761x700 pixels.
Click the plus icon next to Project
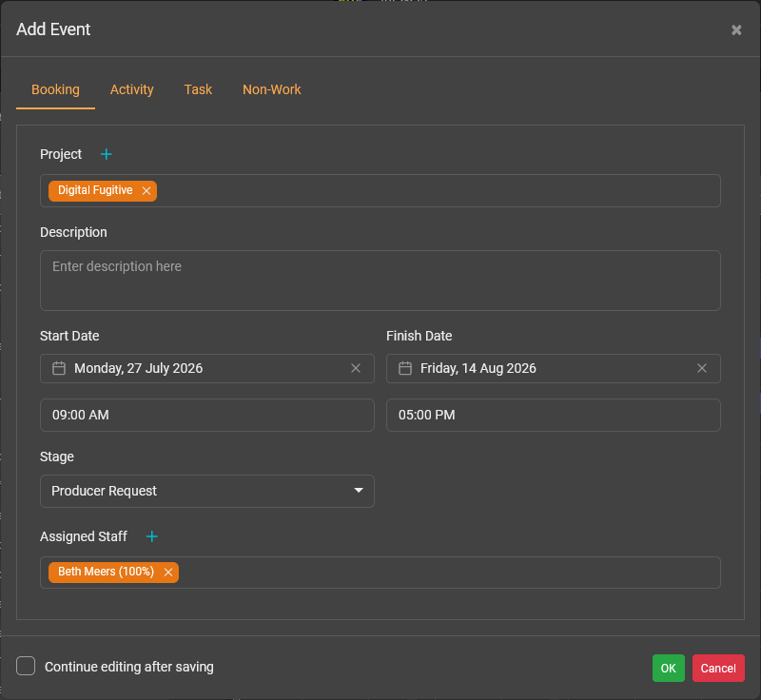pos(107,154)
